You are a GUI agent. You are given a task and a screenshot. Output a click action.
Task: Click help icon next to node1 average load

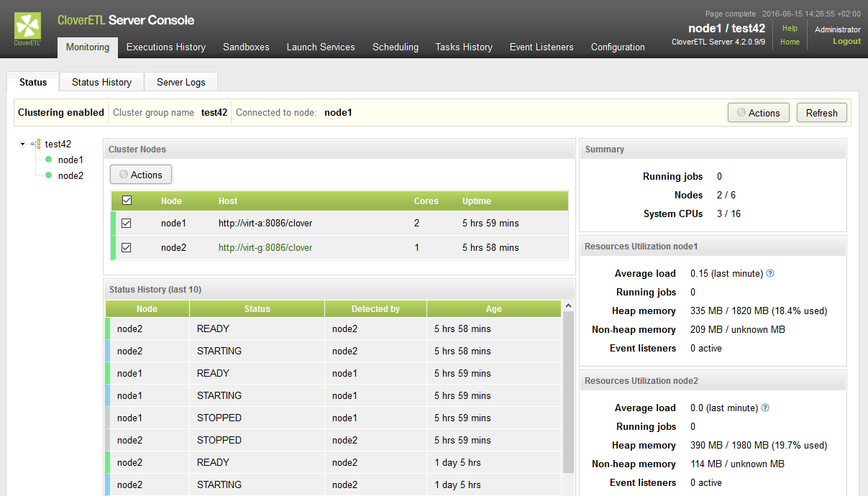770,273
